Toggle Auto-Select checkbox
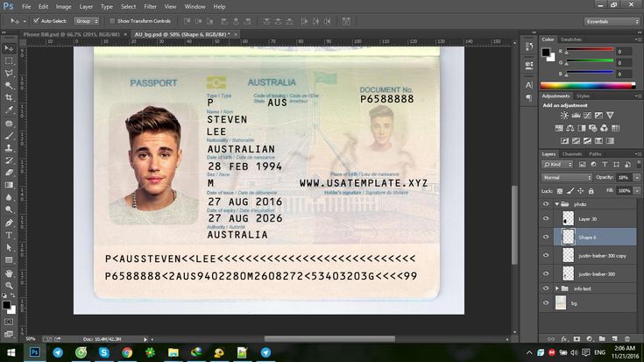 click(36, 20)
